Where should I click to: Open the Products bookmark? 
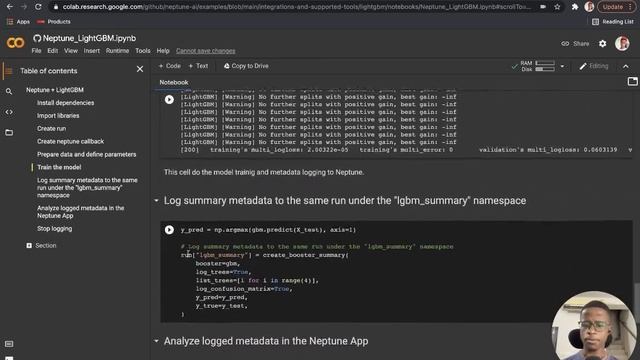pos(53,22)
